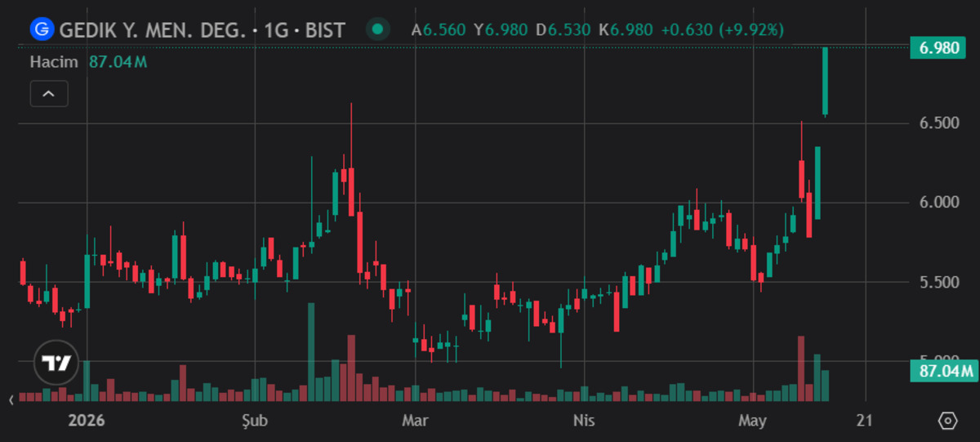Click the tallest red volume bar in May
This screenshot has height=442, width=980.
(801, 368)
